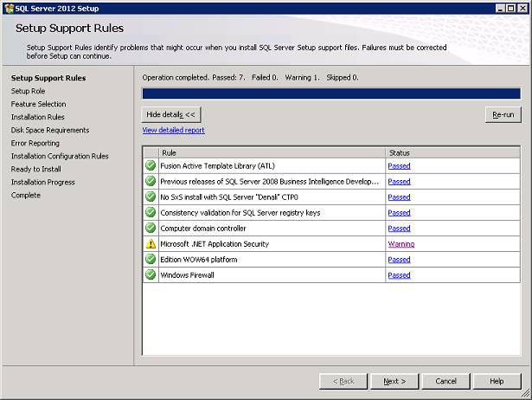Image resolution: width=532 pixels, height=400 pixels.
Task: Click rule text No SxS install with SQL Server Denali
Action: tap(229, 197)
